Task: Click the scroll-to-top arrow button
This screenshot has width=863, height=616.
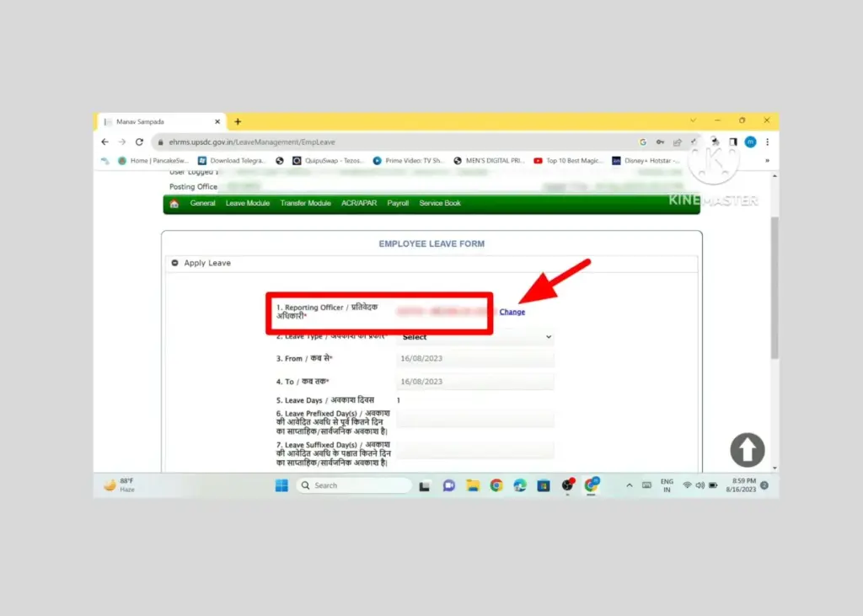Action: coord(747,450)
